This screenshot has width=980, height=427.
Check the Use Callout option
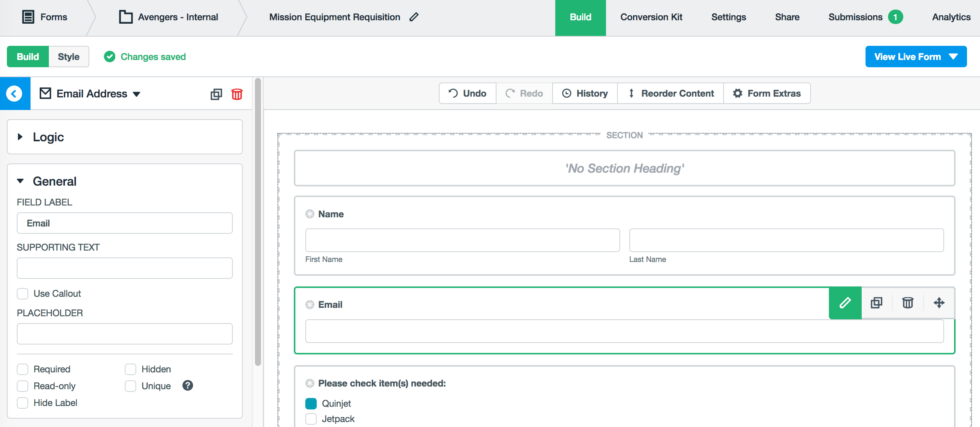tap(23, 294)
